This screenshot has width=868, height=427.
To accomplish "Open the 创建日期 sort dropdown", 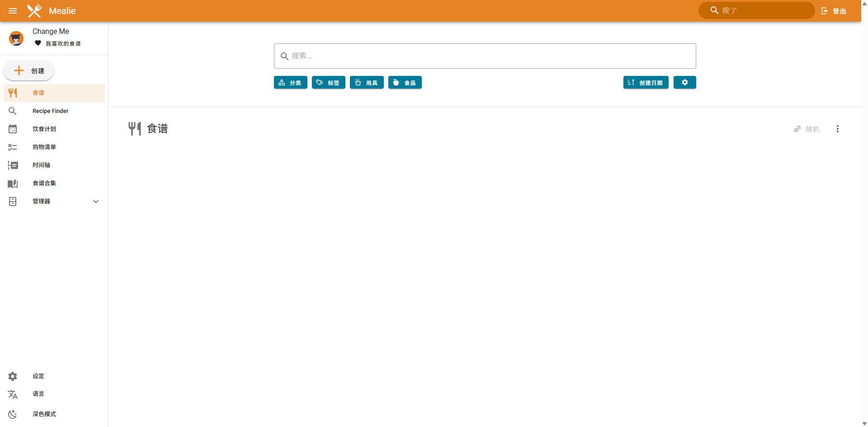I will coord(646,83).
